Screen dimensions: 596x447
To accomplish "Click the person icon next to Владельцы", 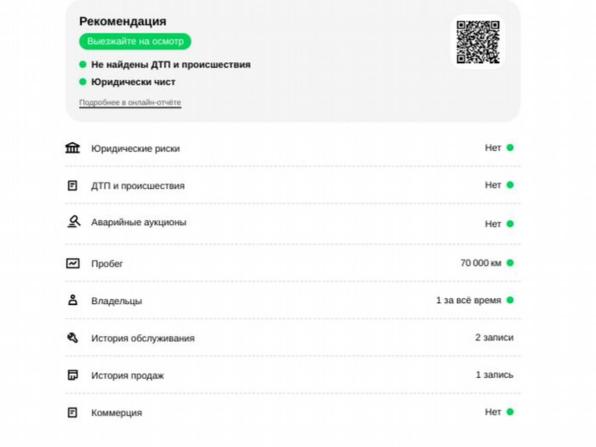I will [73, 300].
